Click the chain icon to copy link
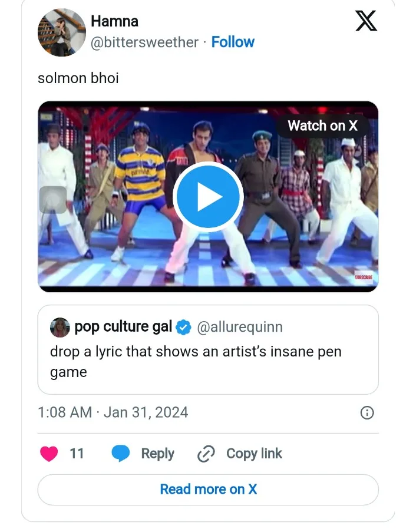 pos(206,454)
